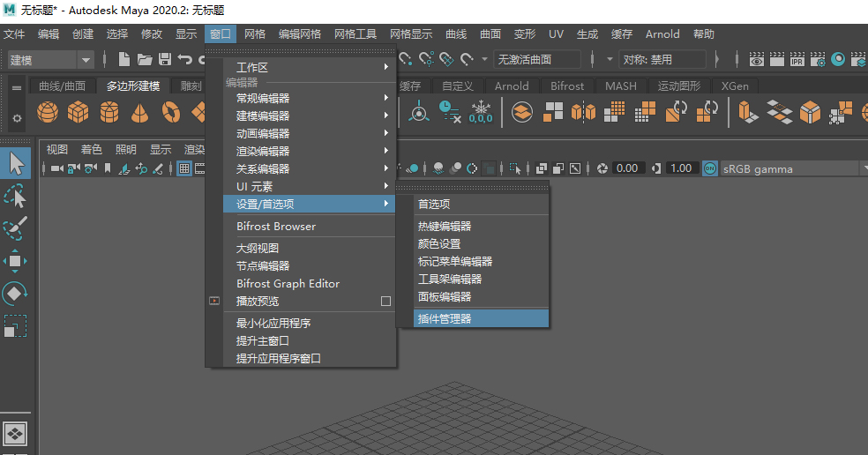The height and width of the screenshot is (455, 868).
Task: Click the Open scene folder icon
Action: (145, 59)
